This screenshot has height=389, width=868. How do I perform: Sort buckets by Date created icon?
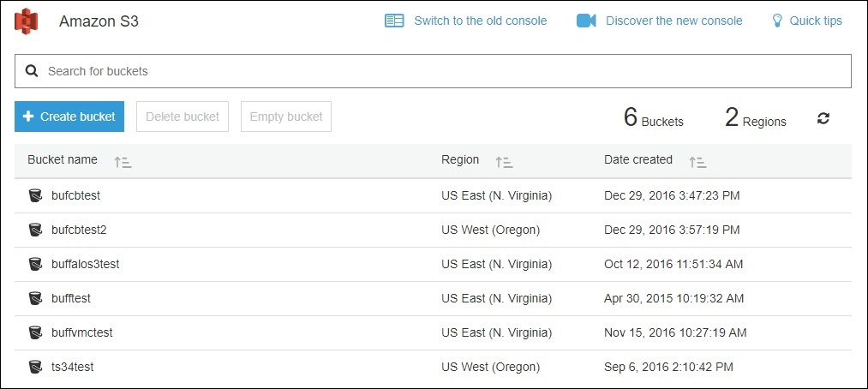697,161
